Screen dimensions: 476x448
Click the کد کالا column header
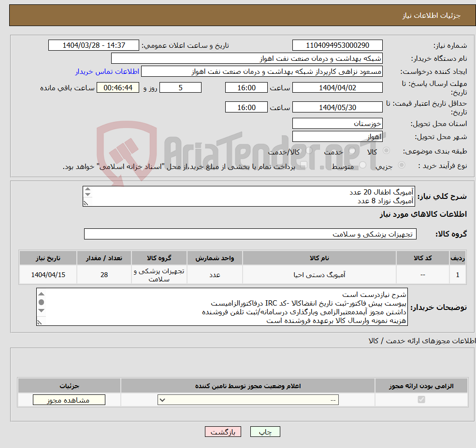(x=422, y=258)
